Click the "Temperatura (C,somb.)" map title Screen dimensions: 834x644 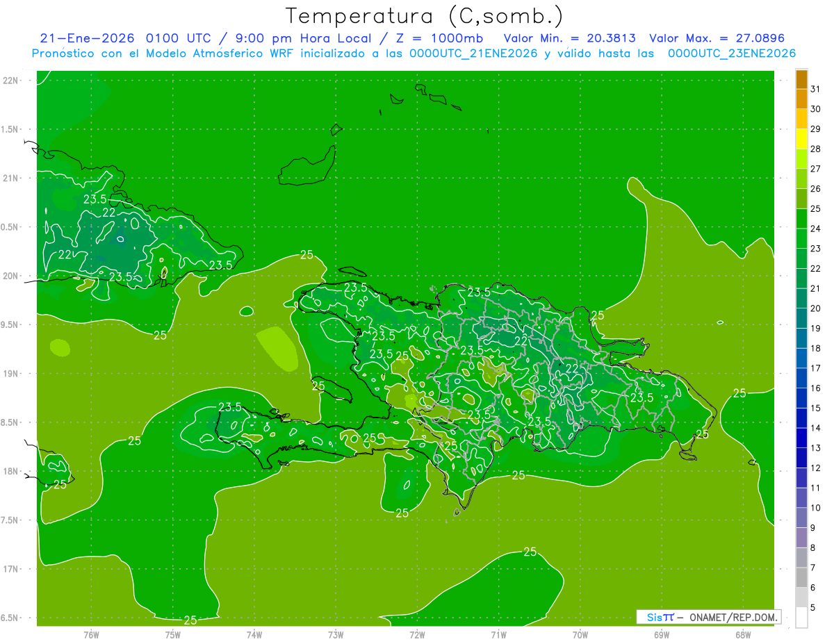click(x=425, y=16)
